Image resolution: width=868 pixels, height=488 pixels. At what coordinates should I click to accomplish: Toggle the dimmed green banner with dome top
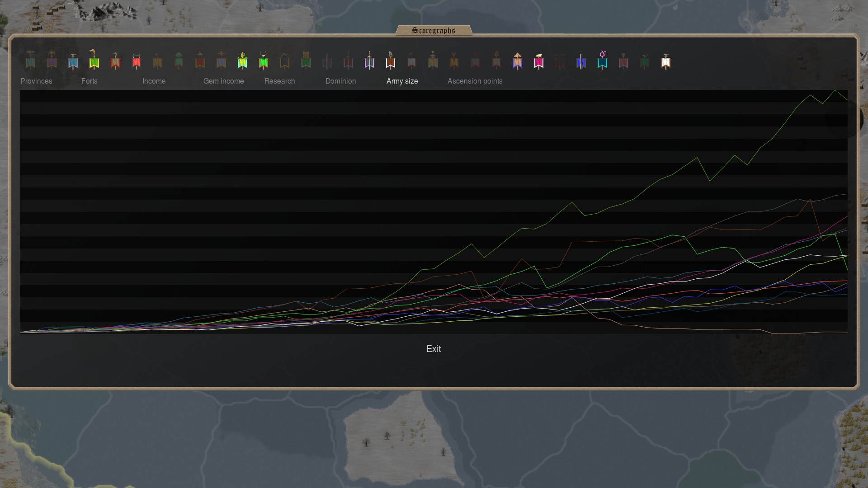point(179,60)
